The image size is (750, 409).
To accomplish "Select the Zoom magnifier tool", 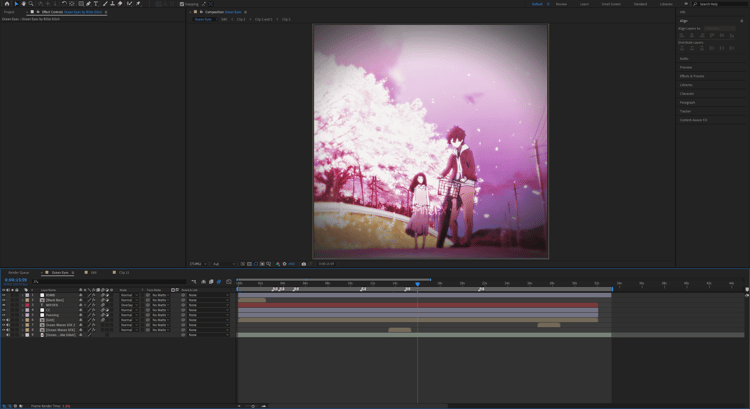I will 31,4.
